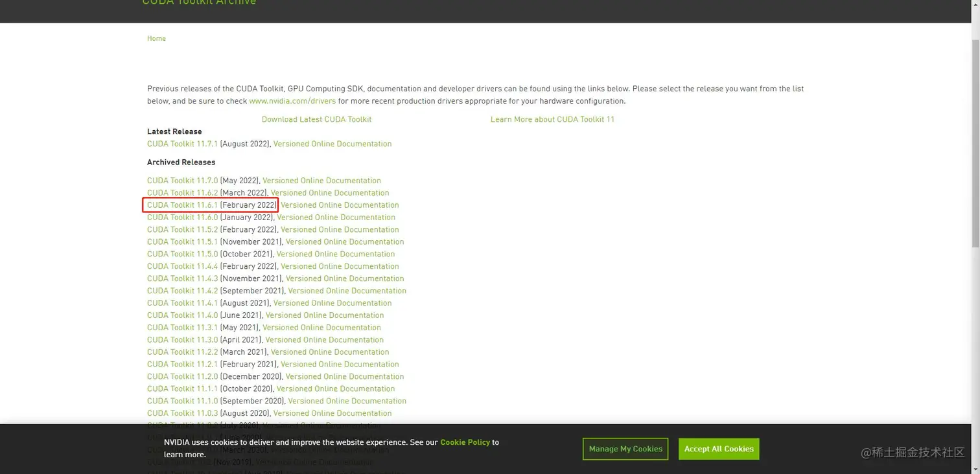Go to CUDA Toolkit 11.5.1
The height and width of the screenshot is (474, 980).
(x=182, y=242)
